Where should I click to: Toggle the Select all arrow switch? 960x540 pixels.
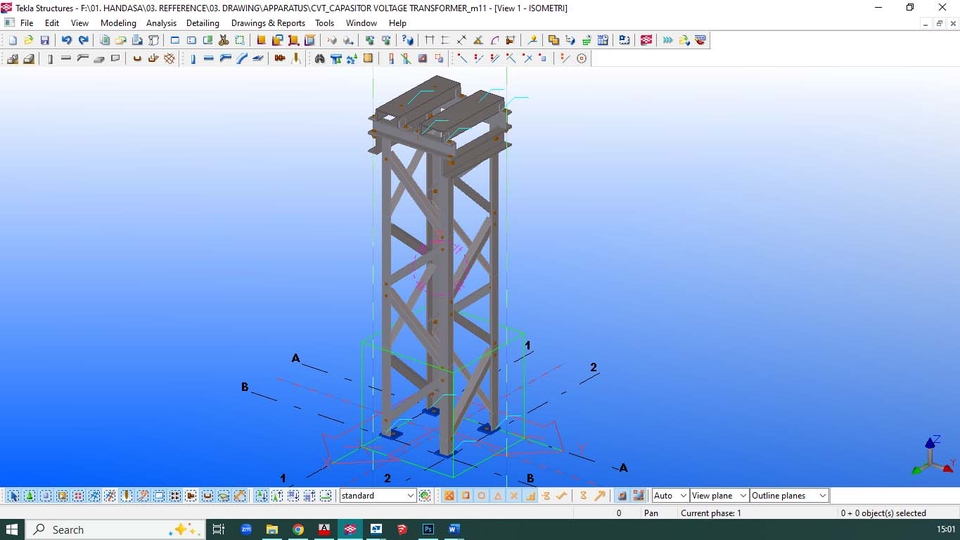point(13,496)
